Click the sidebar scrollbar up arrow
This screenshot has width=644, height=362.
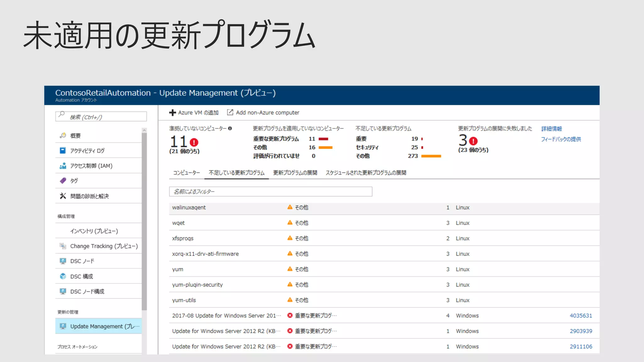tap(144, 130)
